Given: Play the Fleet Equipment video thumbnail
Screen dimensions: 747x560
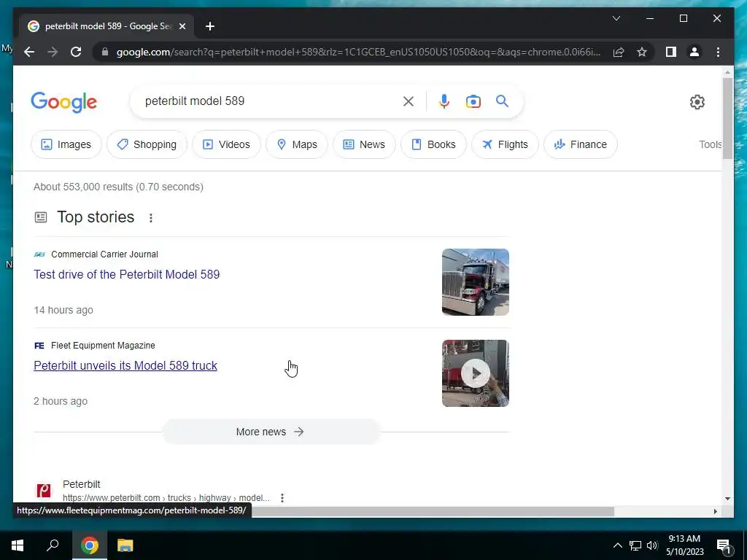Looking at the screenshot, I should (x=476, y=373).
